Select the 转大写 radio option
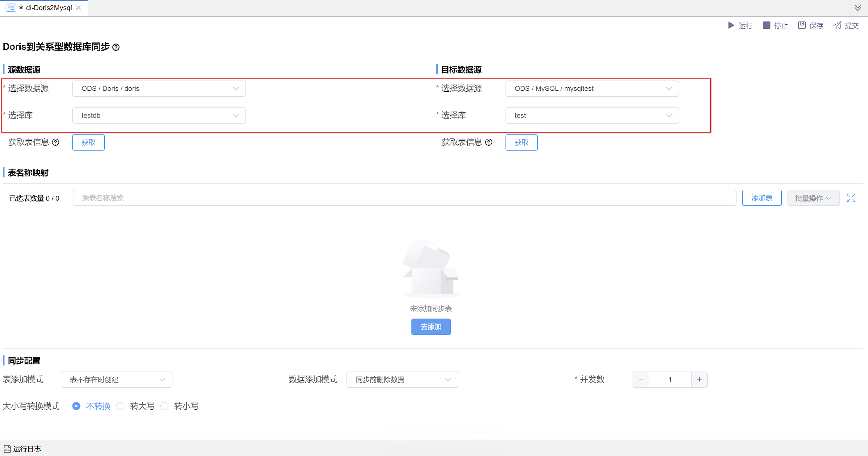 (x=120, y=406)
